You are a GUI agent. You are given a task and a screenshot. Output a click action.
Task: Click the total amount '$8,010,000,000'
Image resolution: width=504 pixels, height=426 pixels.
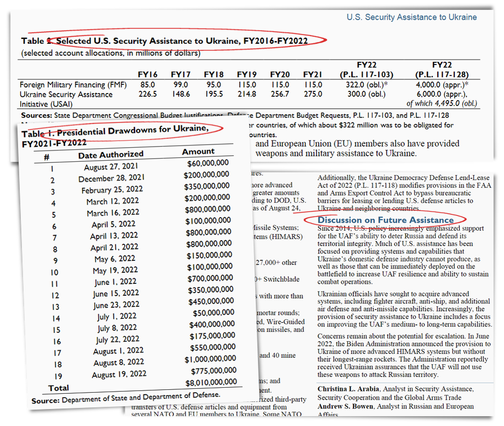tap(211, 382)
